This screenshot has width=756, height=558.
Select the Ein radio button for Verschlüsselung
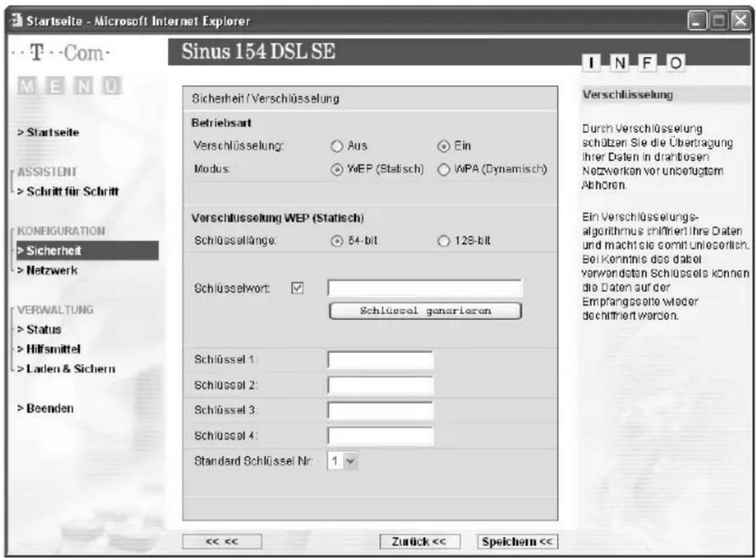(x=443, y=146)
